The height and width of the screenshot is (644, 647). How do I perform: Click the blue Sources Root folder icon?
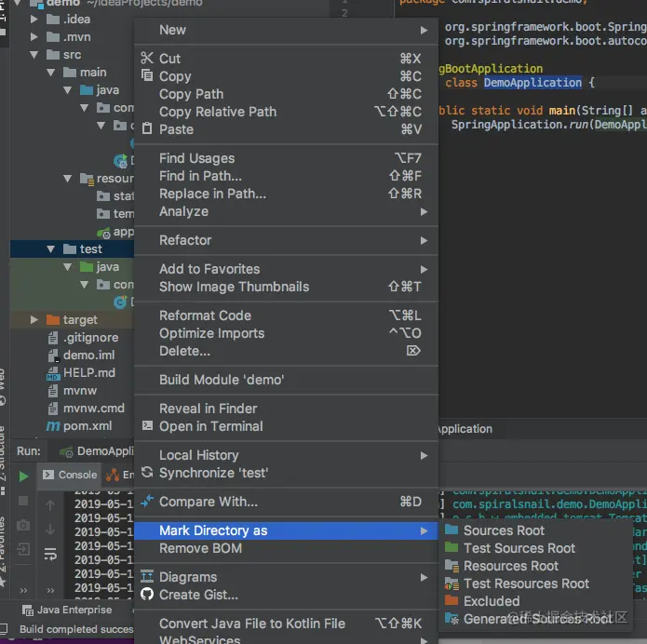[452, 530]
